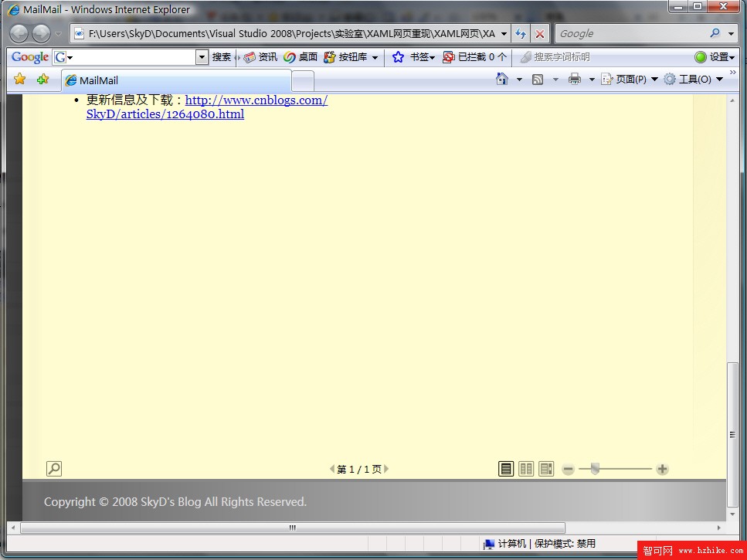Click the Home icon in command bar
Image resolution: width=747 pixels, height=560 pixels.
tap(502, 79)
